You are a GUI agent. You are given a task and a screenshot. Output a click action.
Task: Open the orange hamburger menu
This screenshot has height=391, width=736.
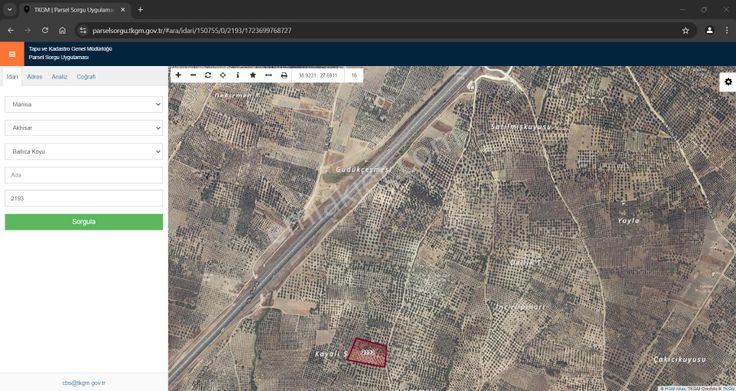click(x=12, y=54)
